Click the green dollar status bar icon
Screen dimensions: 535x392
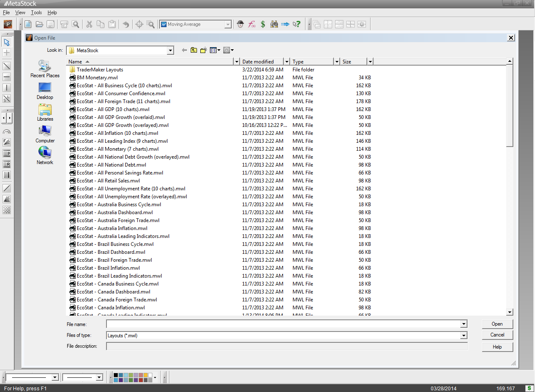click(x=529, y=388)
